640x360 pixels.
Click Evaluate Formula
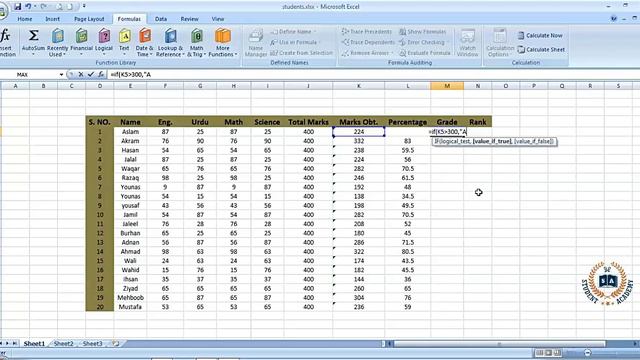coord(424,53)
